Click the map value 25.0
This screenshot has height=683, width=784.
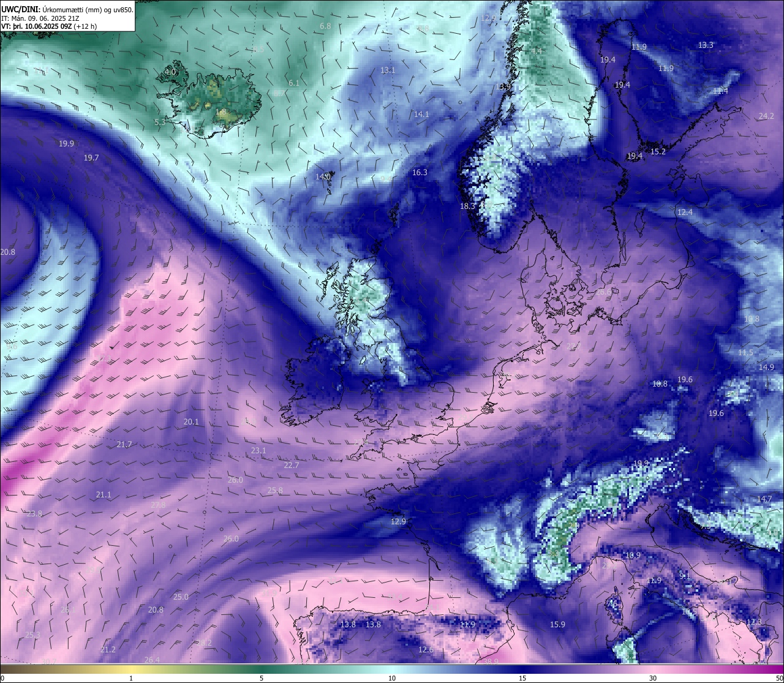pyautogui.click(x=181, y=597)
